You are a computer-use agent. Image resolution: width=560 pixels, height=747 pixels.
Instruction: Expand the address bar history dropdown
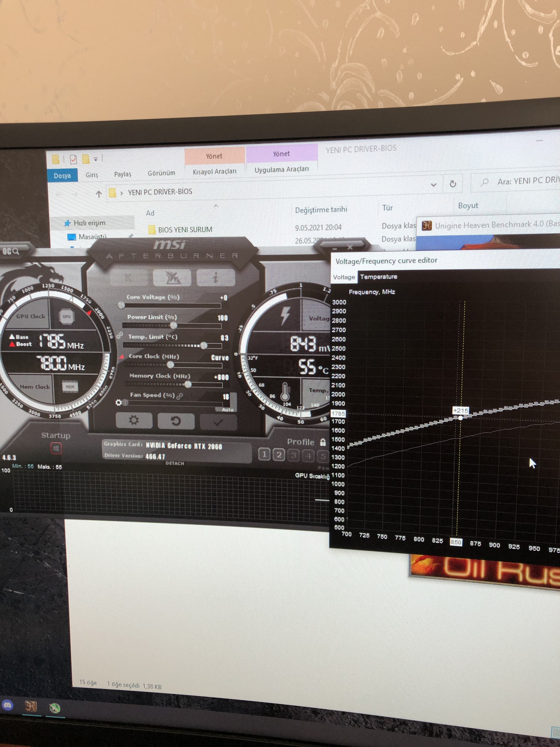pyautogui.click(x=434, y=185)
